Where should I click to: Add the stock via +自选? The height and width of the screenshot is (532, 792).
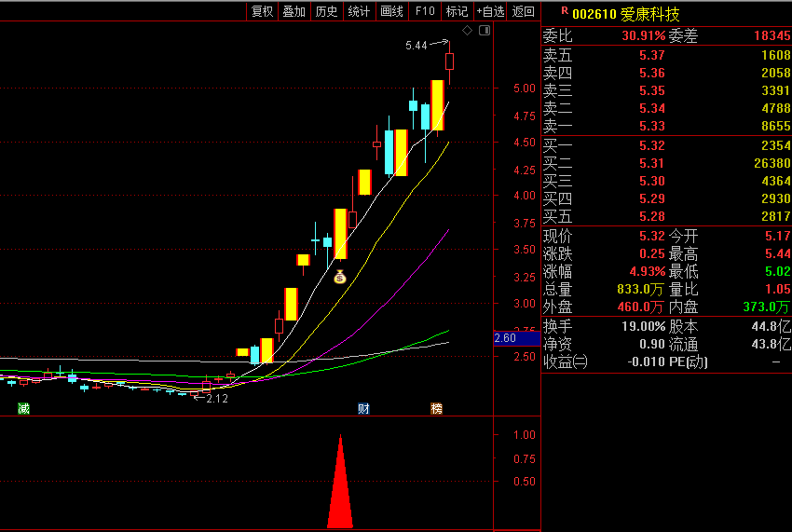click(490, 11)
